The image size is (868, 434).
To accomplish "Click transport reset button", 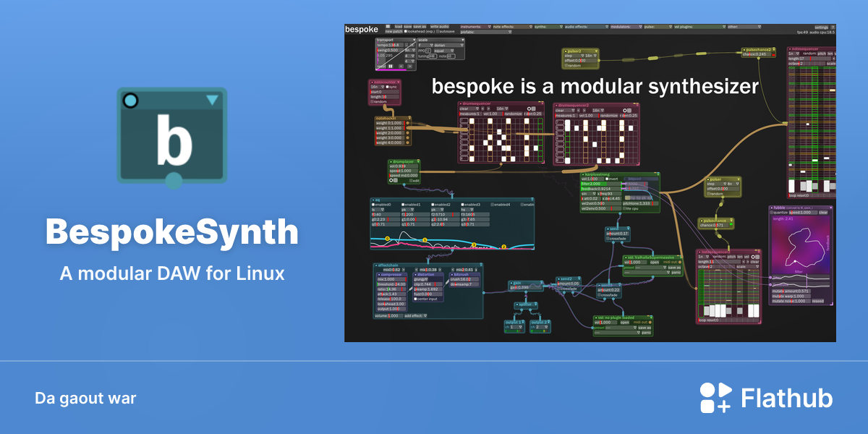I will pos(382,66).
